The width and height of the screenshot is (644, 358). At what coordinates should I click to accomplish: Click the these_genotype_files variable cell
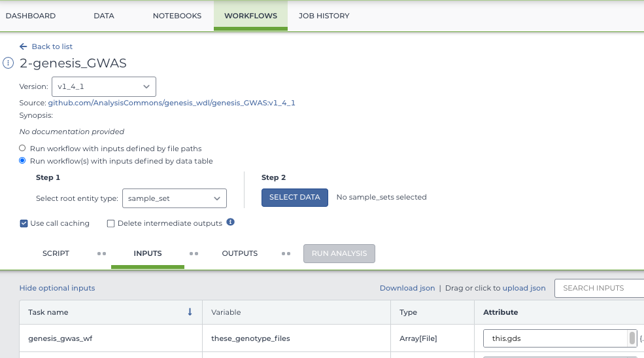297,338
